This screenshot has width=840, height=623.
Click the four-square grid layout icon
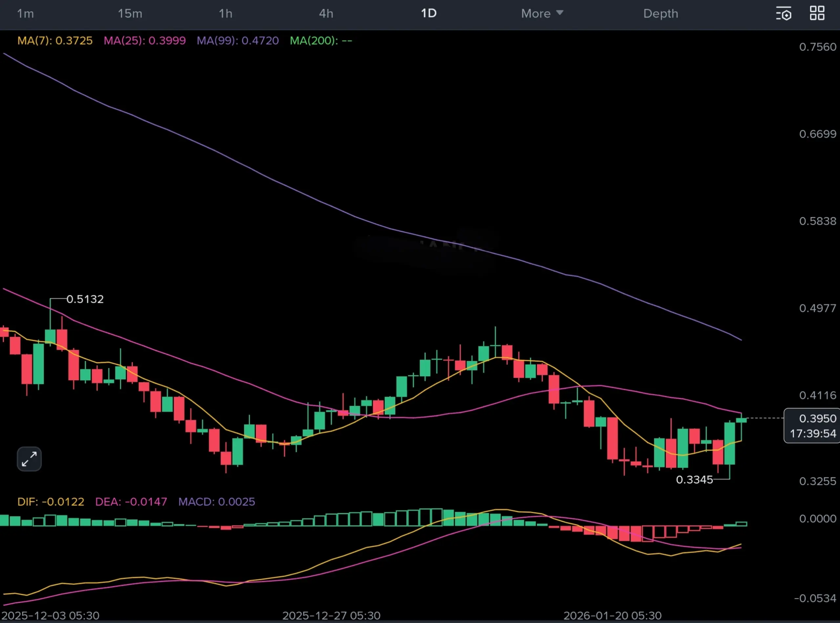point(817,13)
